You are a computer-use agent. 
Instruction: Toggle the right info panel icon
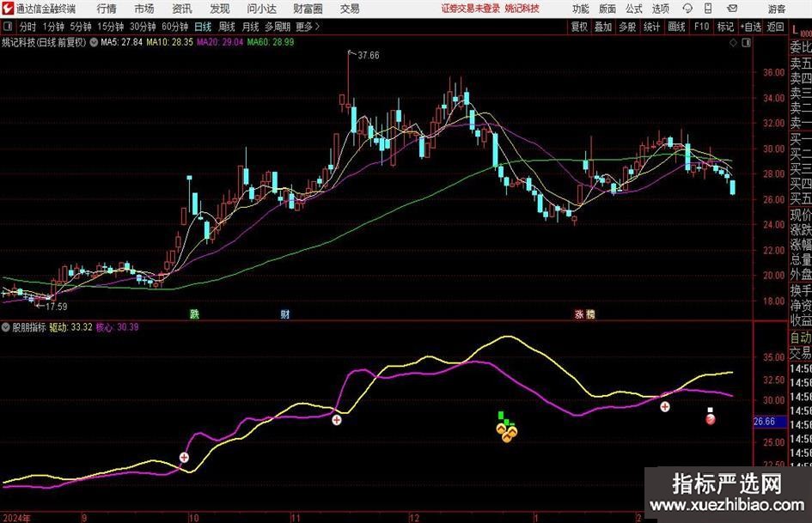[x=746, y=43]
